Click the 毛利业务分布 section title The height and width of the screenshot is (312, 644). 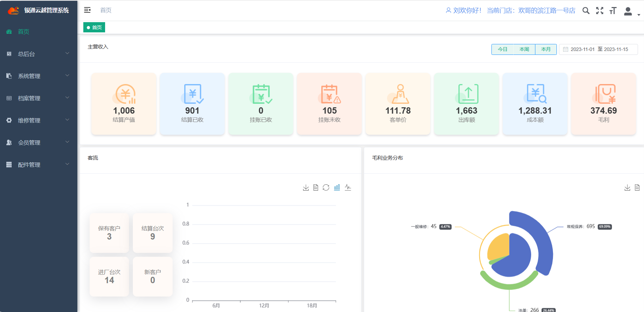pyautogui.click(x=387, y=158)
